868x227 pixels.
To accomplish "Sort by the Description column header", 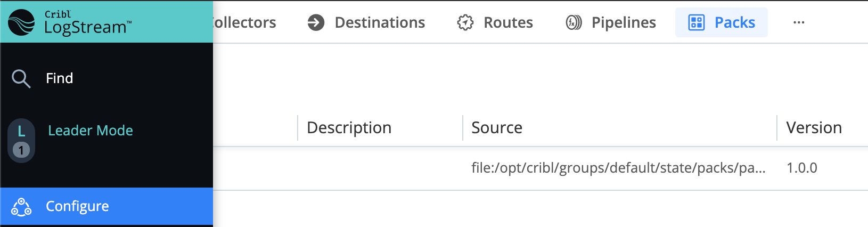I will coord(349,128).
